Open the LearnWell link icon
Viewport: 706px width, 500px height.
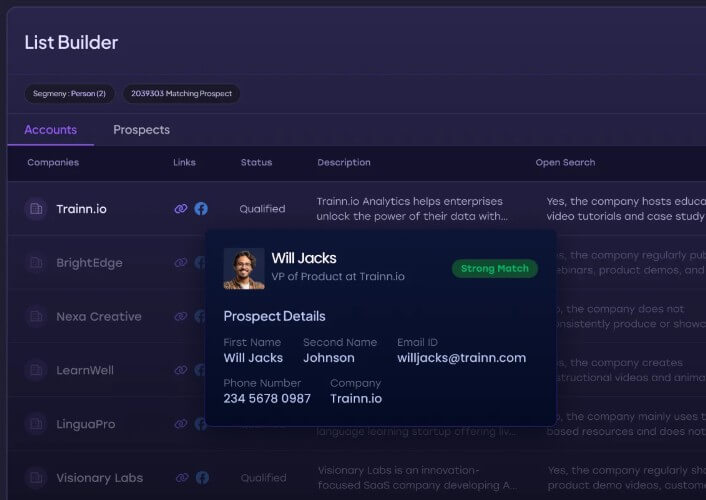pos(181,370)
